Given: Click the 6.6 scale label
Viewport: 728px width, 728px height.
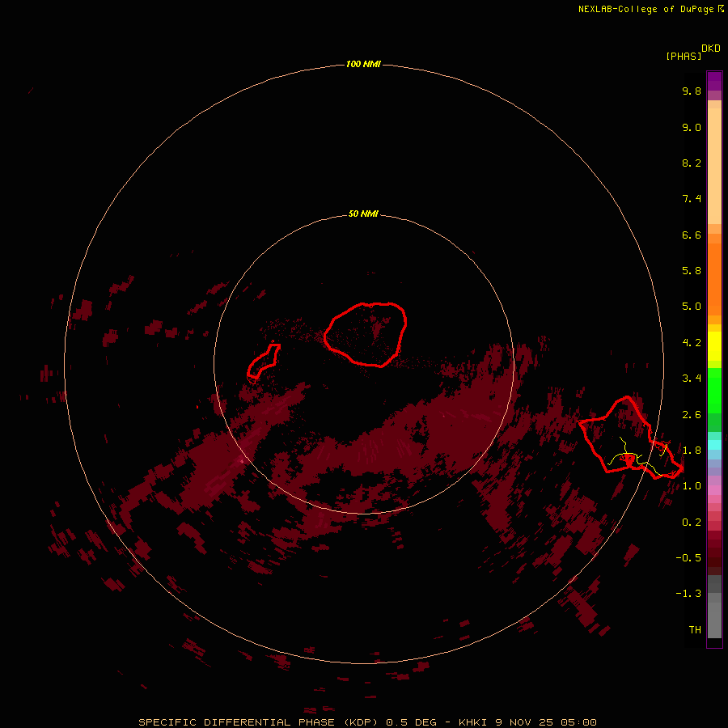Looking at the screenshot, I should pyautogui.click(x=692, y=235).
